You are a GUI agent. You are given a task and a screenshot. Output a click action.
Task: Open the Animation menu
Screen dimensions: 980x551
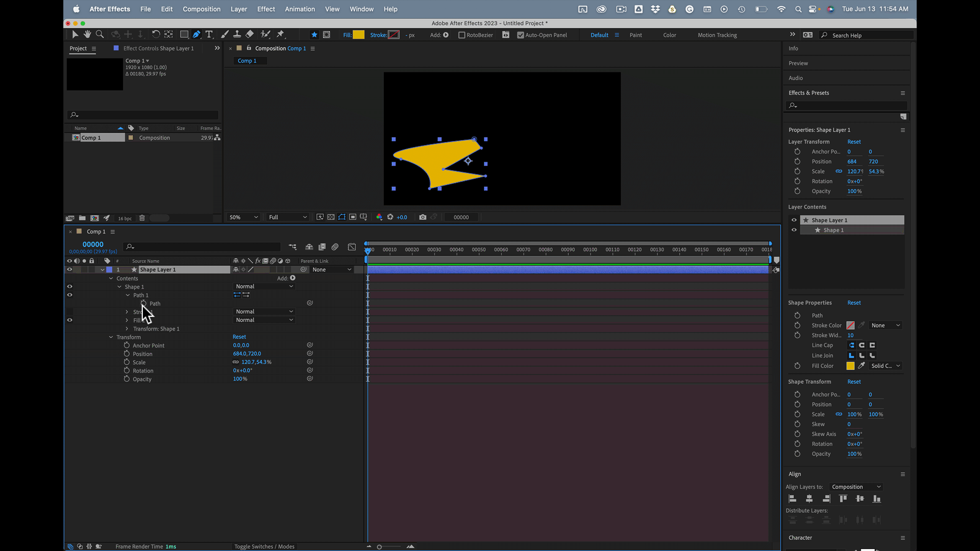pyautogui.click(x=300, y=9)
